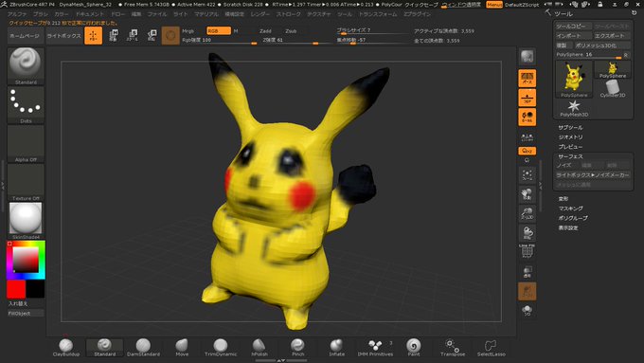Click the インポート button
The height and width of the screenshot is (363, 644).
coord(573,36)
